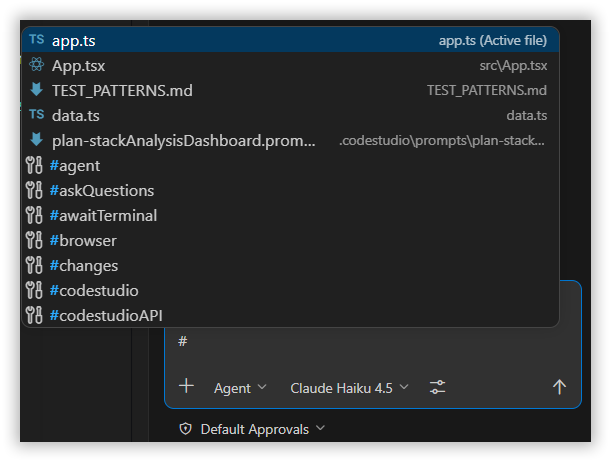Pick the #changes tool entry
Image resolution: width=611 pixels, height=462 pixels.
tap(290, 265)
